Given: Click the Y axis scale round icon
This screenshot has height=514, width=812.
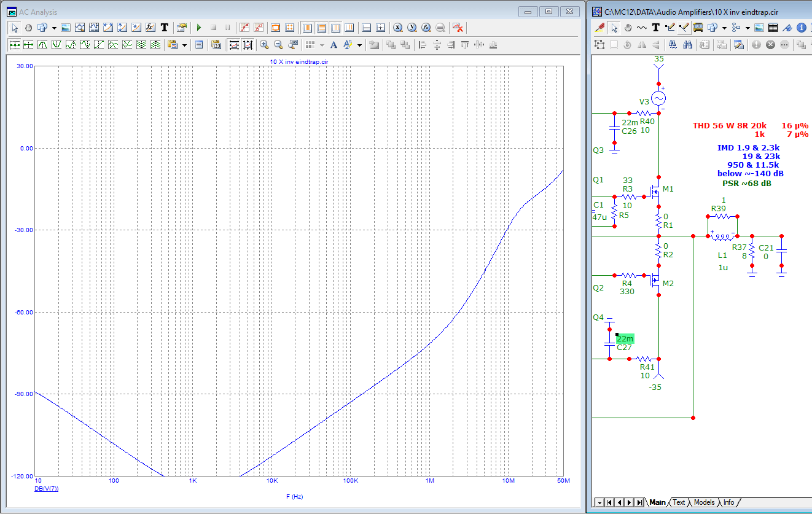Looking at the screenshot, I should pyautogui.click(x=412, y=28).
